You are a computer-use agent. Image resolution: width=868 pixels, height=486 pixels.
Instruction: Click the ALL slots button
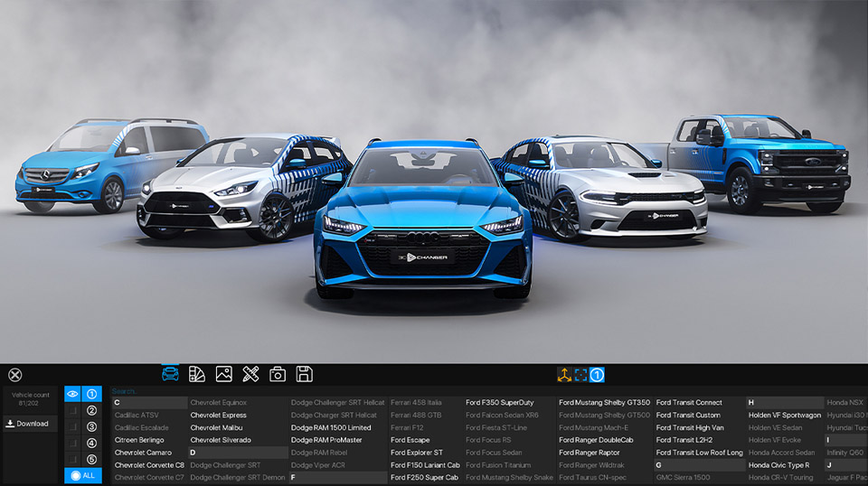83,475
